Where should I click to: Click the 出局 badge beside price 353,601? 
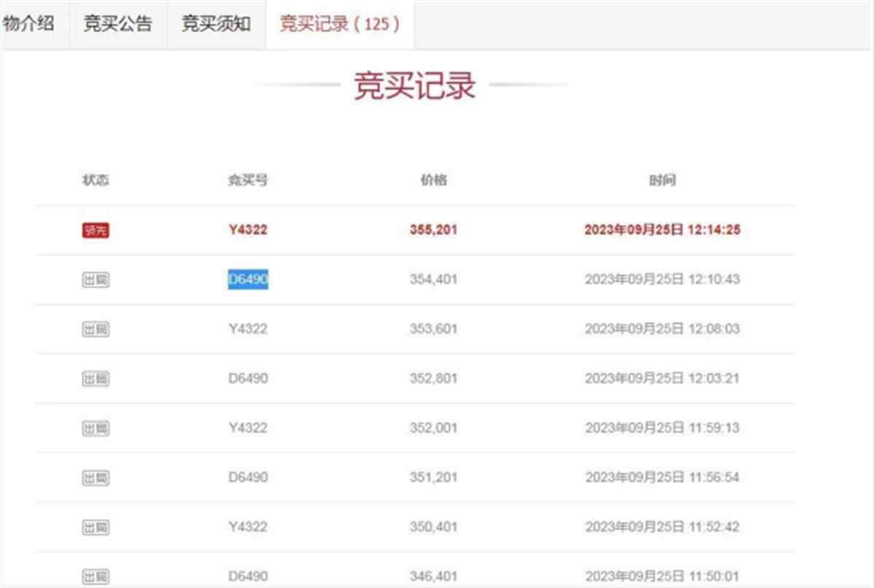point(95,329)
